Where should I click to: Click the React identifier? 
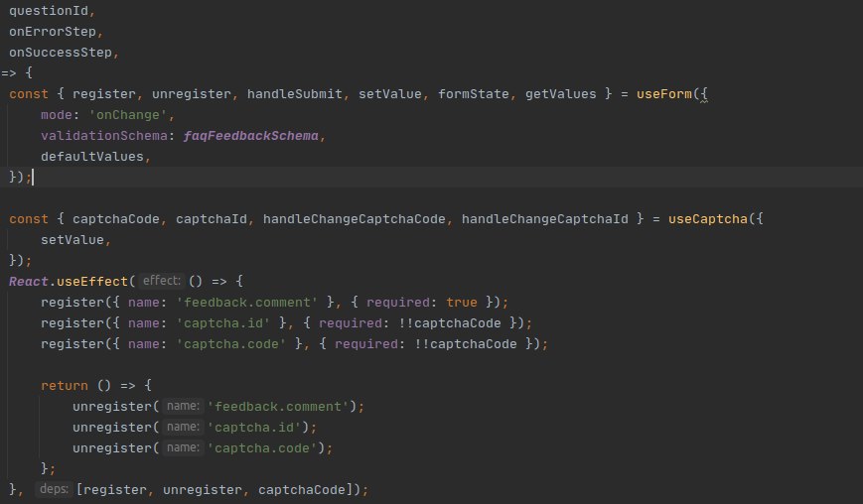29,282
